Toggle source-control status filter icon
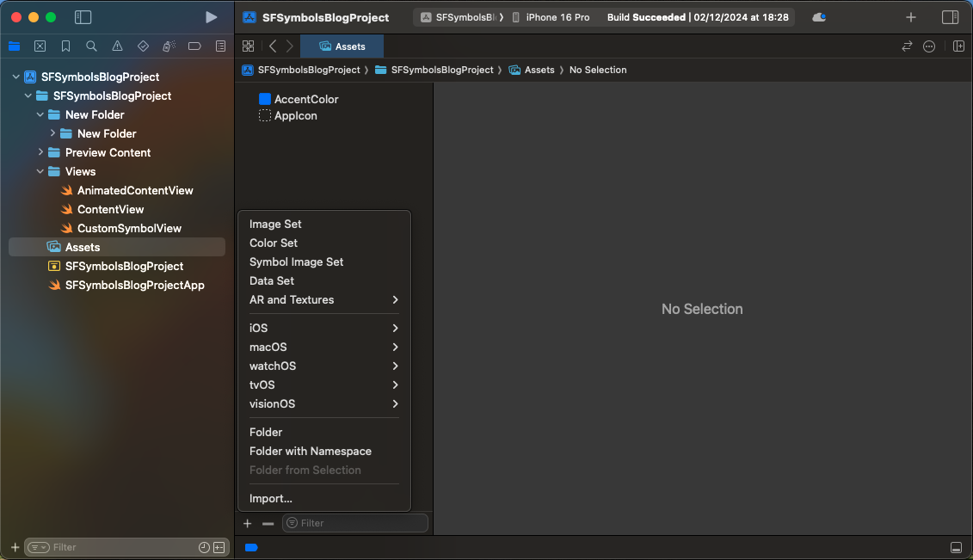 (219, 547)
